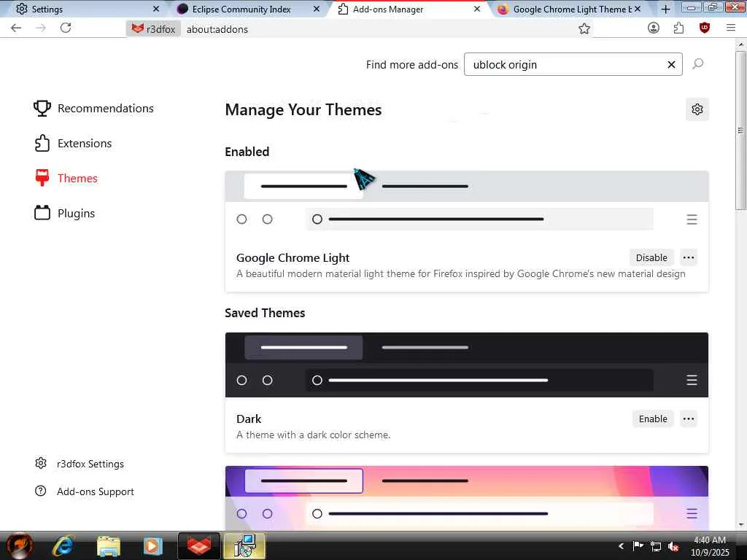Open the Recommendations category

coord(94,109)
